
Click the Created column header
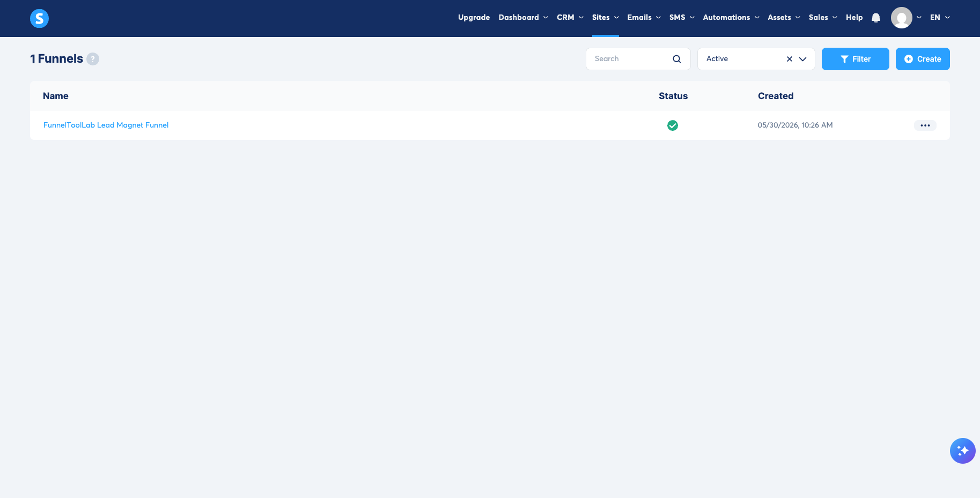[776, 96]
